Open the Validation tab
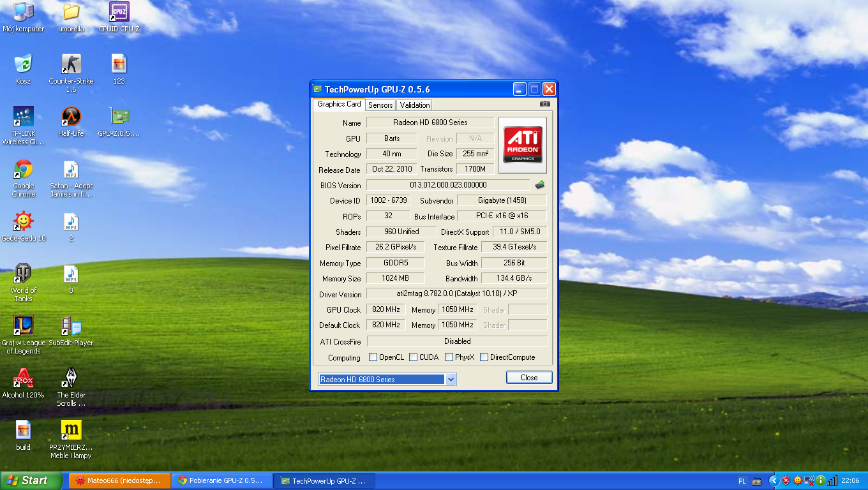868x490 pixels. 415,105
